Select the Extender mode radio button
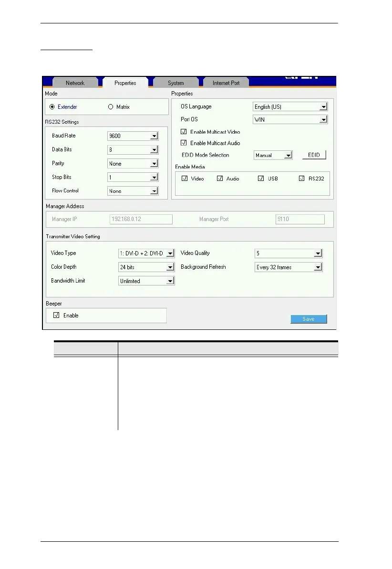The height and width of the screenshot is (569, 392). 52,107
